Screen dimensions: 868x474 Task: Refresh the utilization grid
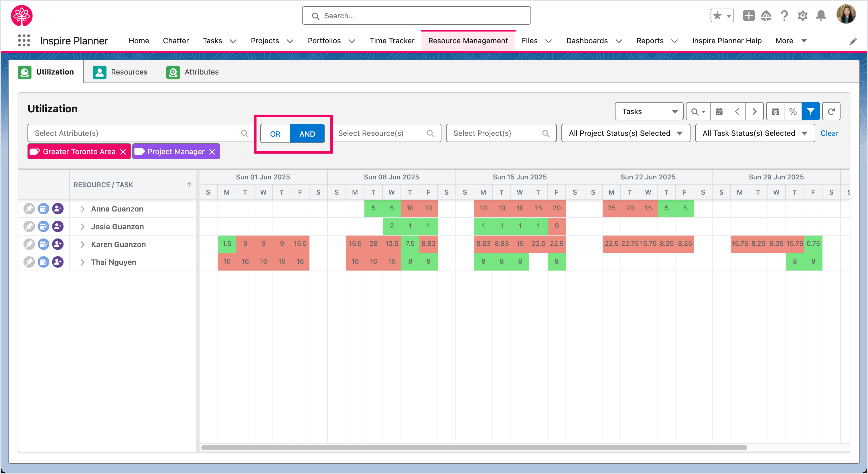click(831, 112)
